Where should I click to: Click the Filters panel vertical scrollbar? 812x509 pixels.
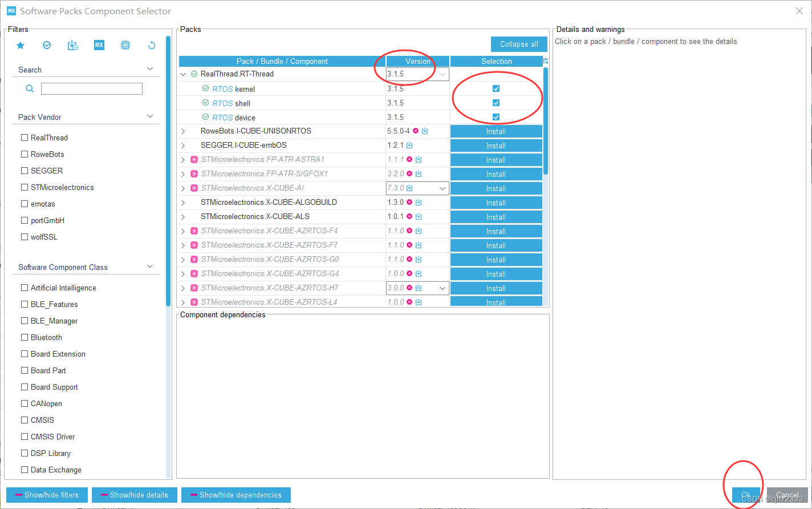(x=168, y=171)
